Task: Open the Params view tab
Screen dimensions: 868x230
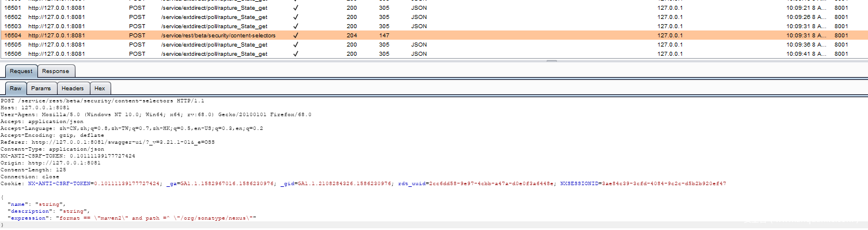Action: point(41,89)
